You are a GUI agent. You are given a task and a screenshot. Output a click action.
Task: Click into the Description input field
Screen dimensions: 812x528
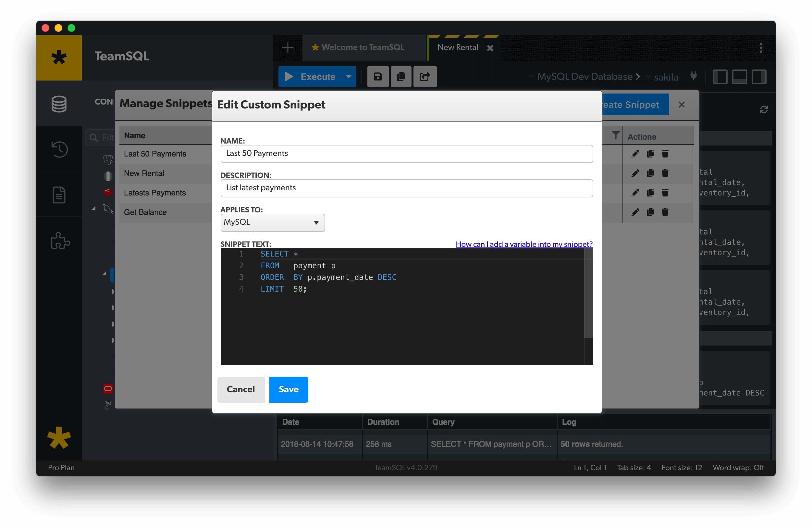coord(406,188)
